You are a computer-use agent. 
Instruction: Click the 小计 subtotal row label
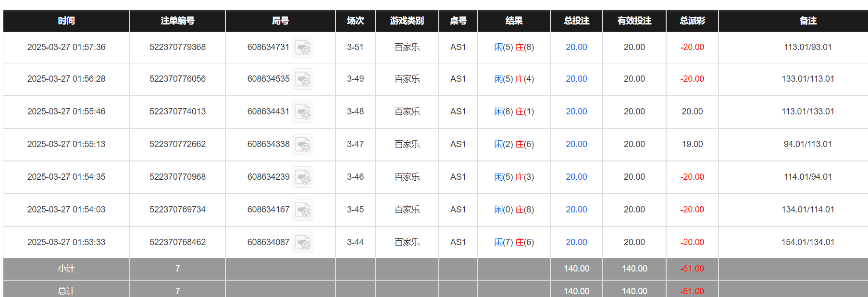point(66,269)
